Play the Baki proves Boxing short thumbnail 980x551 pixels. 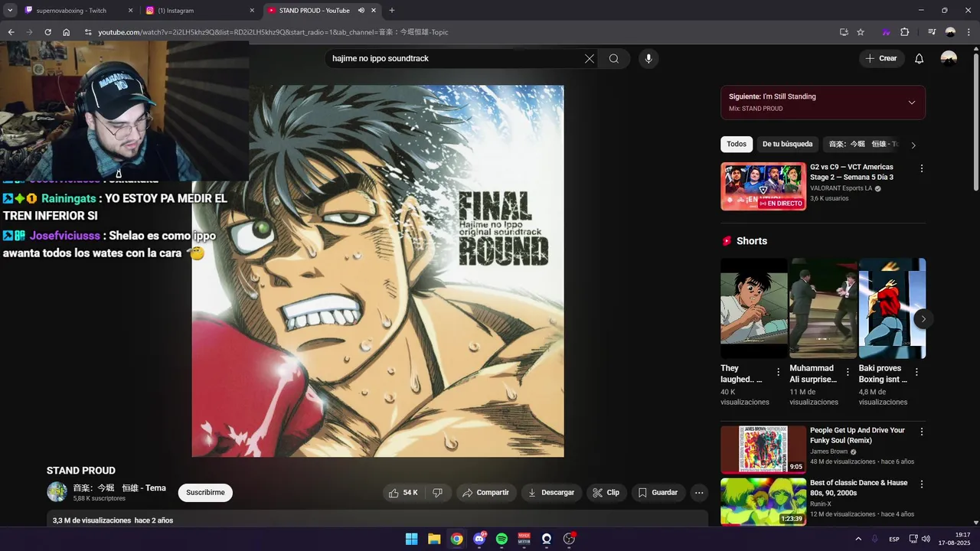892,308
